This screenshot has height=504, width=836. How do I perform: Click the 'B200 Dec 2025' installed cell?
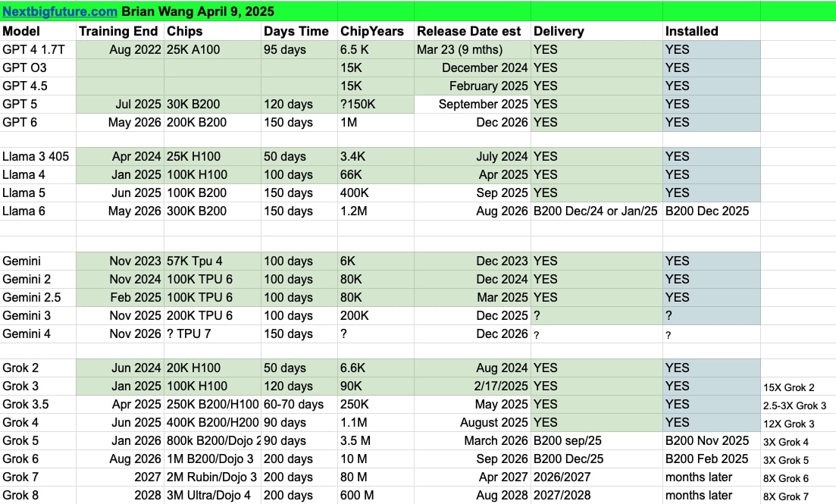click(x=712, y=211)
